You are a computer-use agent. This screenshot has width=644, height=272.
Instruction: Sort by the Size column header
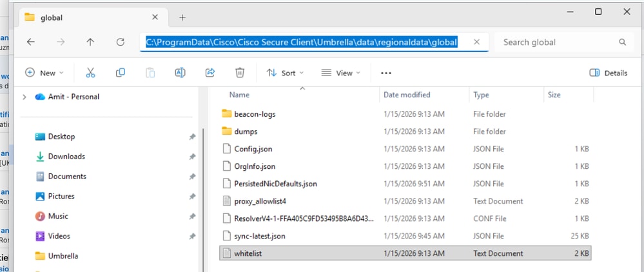[x=554, y=95]
